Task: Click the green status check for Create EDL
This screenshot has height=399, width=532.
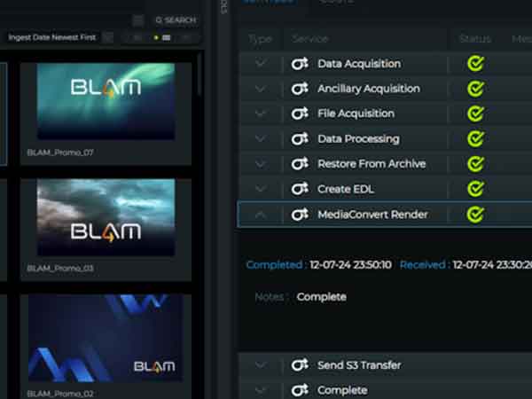Action: pyautogui.click(x=475, y=189)
